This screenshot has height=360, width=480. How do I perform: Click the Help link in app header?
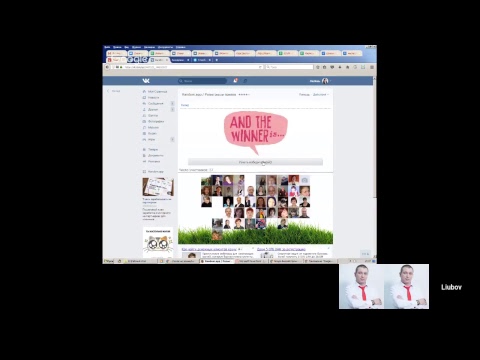click(304, 95)
